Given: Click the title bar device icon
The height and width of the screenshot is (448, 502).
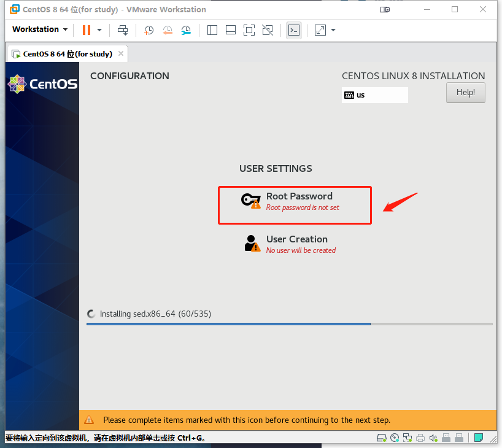Looking at the screenshot, I should coord(385,10).
